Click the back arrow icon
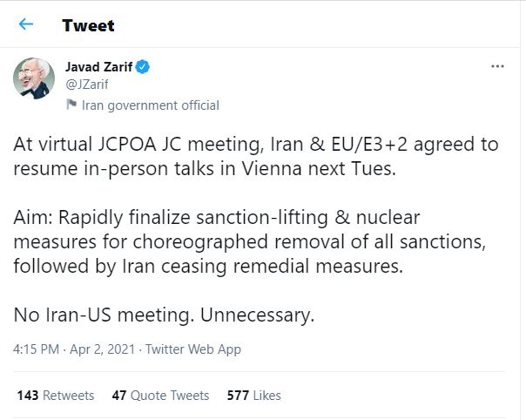526x420 pixels. 26,24
